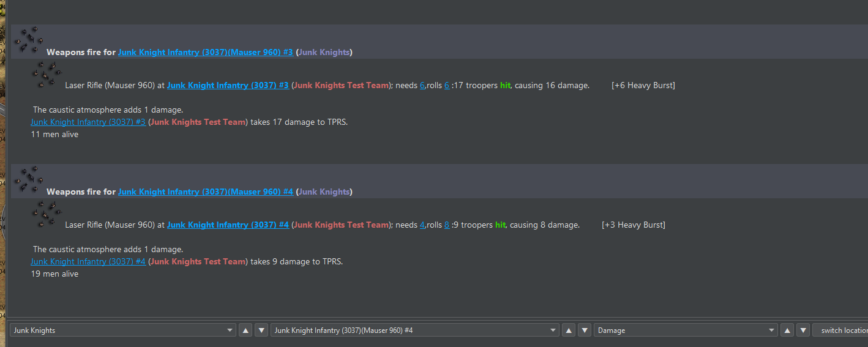This screenshot has width=868, height=347.
Task: Go to next Damage keyword match
Action: pyautogui.click(x=804, y=330)
